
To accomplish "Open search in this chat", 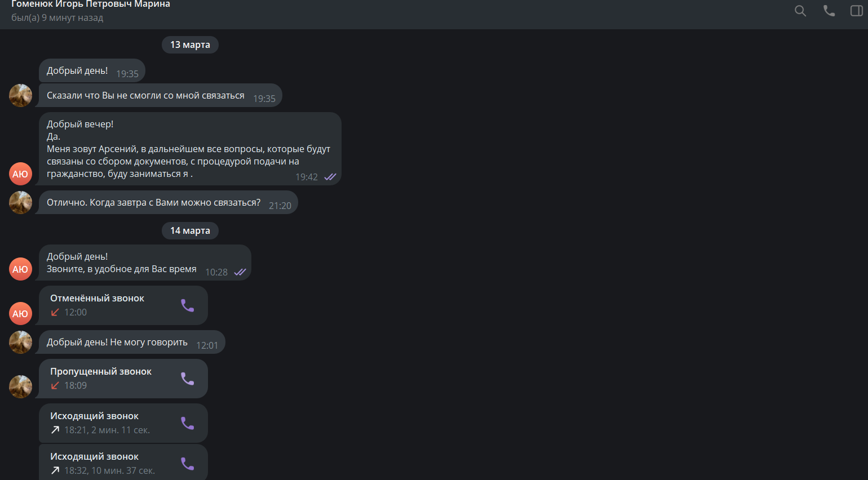I will [x=800, y=11].
